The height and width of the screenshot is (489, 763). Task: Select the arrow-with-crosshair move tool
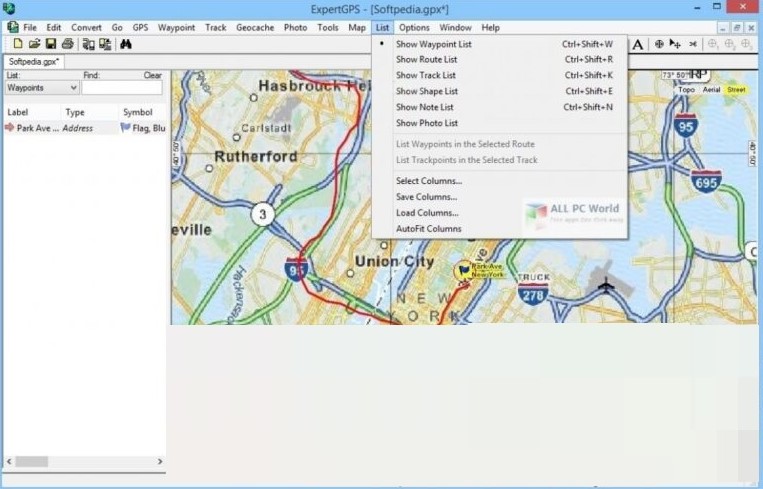(x=674, y=44)
